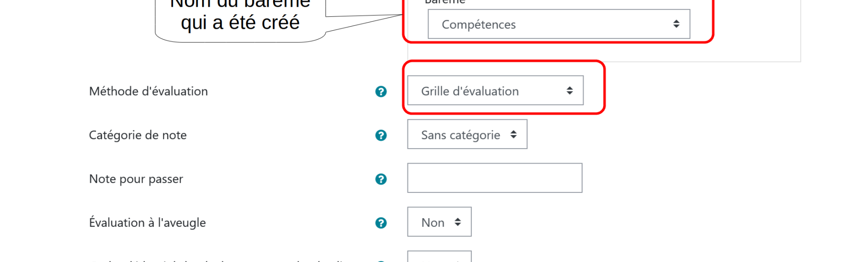Click the Méthode d'évaluation label
The width and height of the screenshot is (868, 262).
pos(148,91)
